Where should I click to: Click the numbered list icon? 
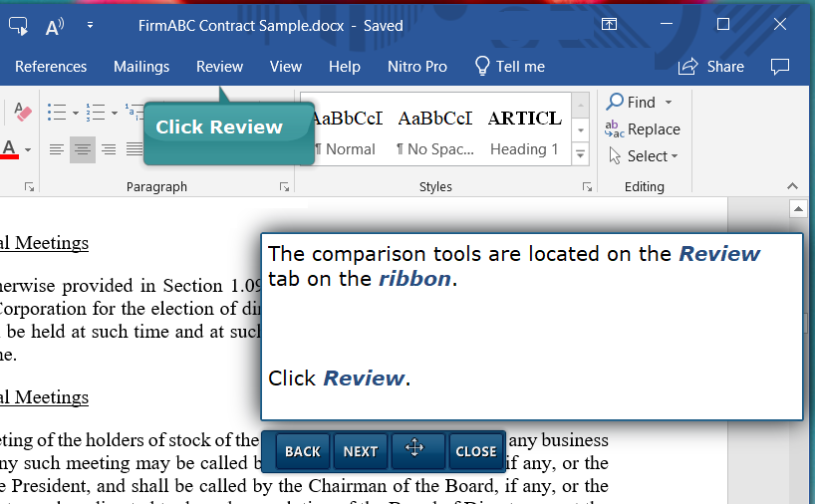point(95,113)
